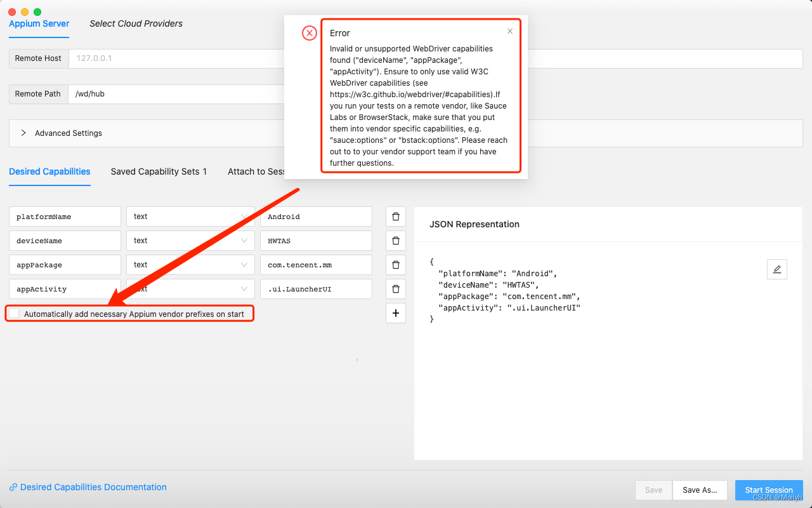Image resolution: width=812 pixels, height=508 pixels.
Task: Add a new capability with plus button
Action: click(396, 313)
